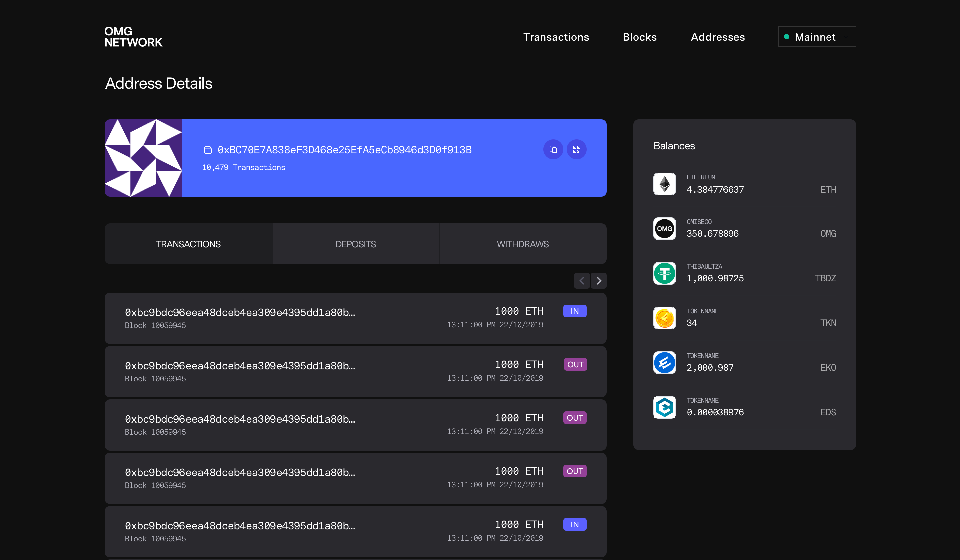Image resolution: width=960 pixels, height=560 pixels.
Task: Click the EKO token icon
Action: [664, 363]
